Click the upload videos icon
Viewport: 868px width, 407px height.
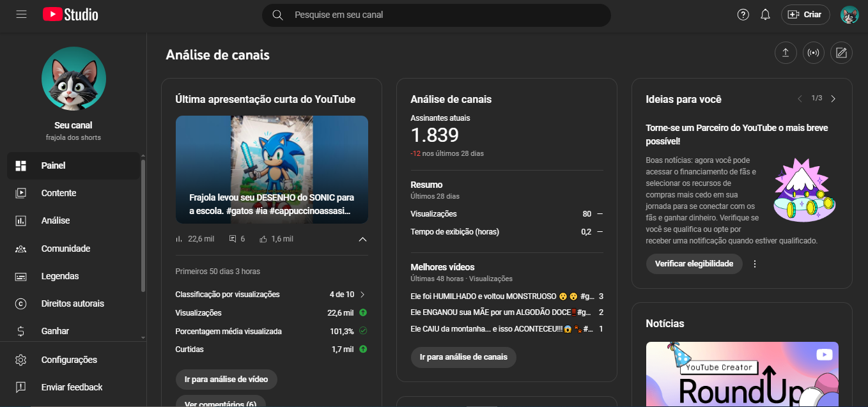point(786,53)
